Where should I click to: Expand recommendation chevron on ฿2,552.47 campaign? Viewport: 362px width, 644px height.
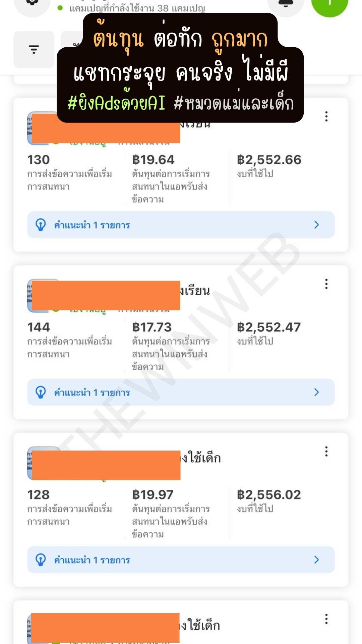(x=316, y=392)
